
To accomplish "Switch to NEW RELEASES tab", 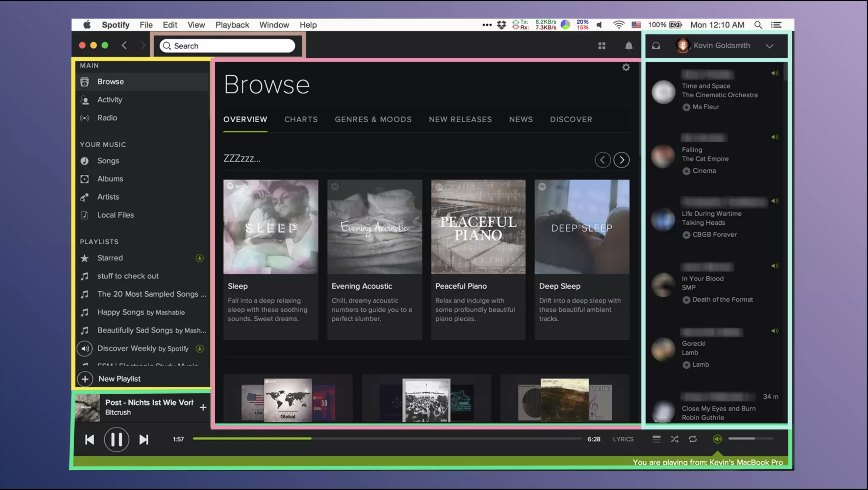I will [x=460, y=119].
